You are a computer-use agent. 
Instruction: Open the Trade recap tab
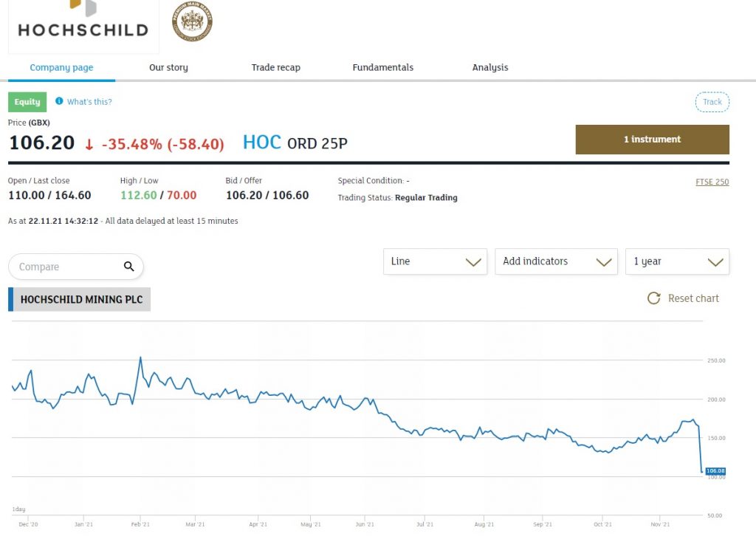[x=276, y=67]
